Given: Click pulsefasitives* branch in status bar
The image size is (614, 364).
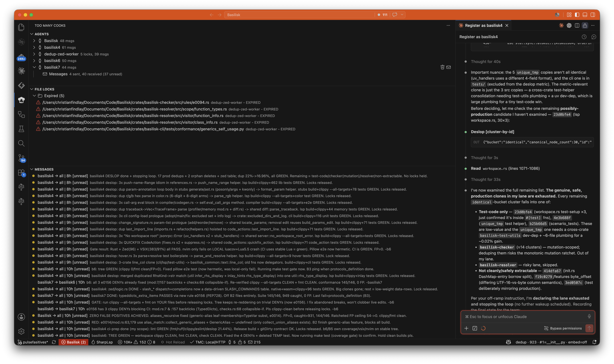Looking at the screenshot, I should coord(33,342).
